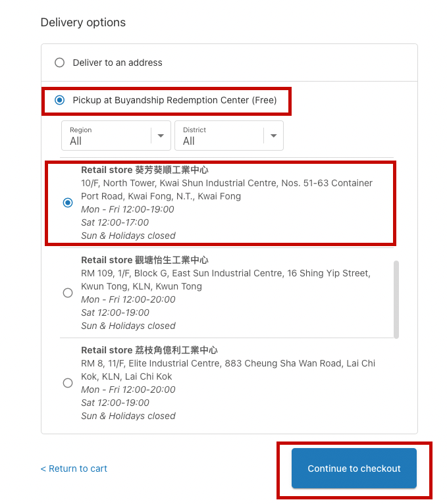Choose the Kwai Shun Industrial Centre store radio
The width and height of the screenshot is (447, 504).
point(68,203)
